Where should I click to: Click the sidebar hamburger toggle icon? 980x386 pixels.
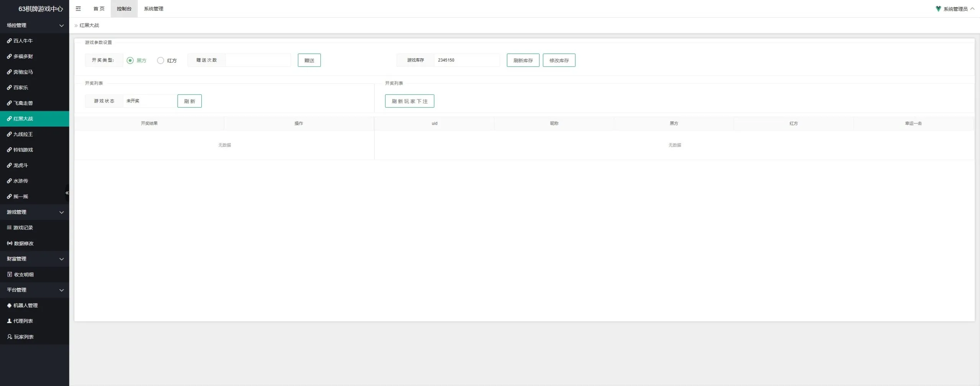pyautogui.click(x=78, y=8)
